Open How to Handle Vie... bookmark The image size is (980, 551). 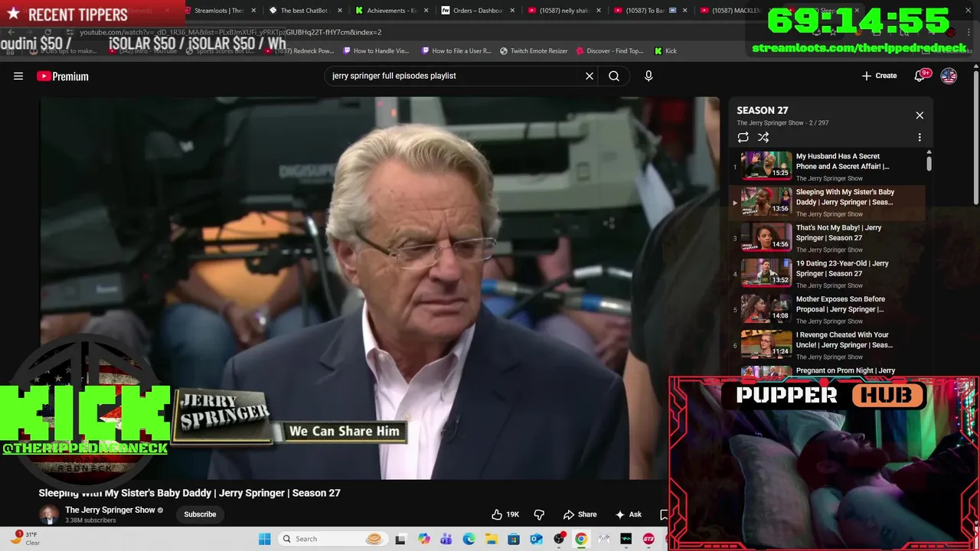[376, 51]
